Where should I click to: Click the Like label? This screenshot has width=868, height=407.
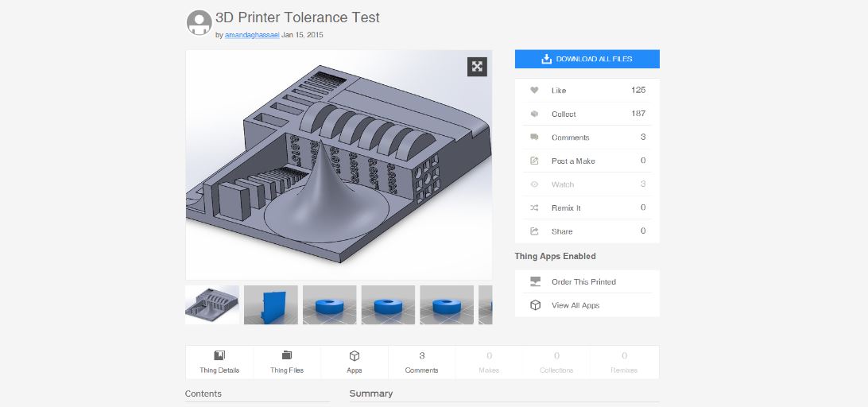(x=559, y=91)
